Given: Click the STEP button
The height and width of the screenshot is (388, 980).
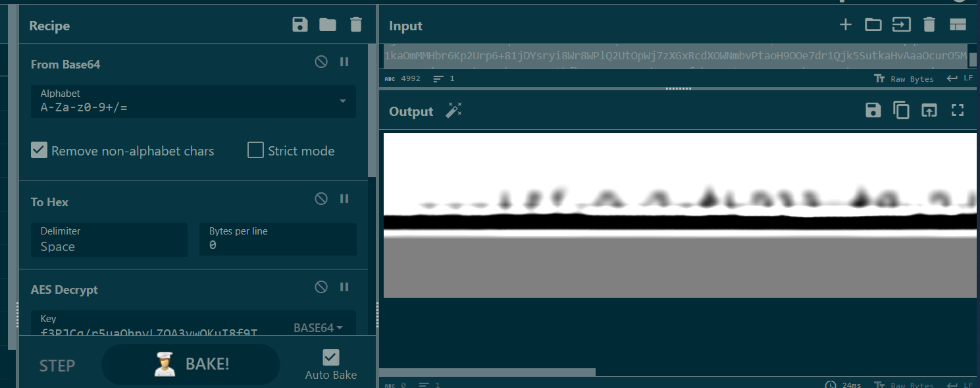Looking at the screenshot, I should pos(57,366).
